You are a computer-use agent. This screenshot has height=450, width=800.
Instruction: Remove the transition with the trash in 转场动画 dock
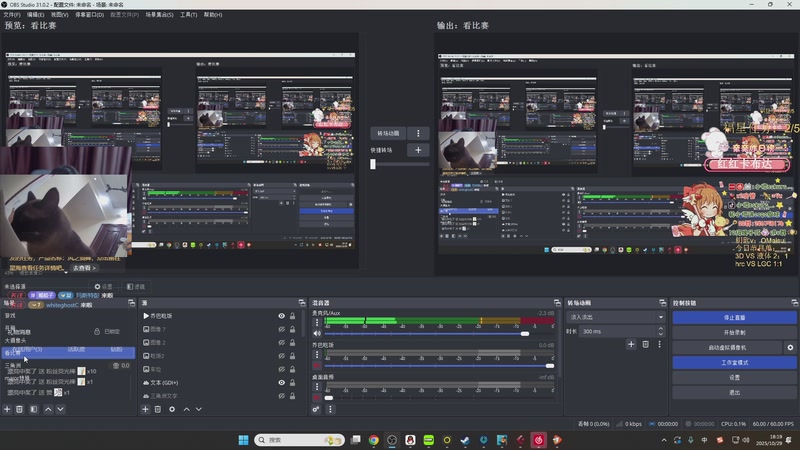645,344
